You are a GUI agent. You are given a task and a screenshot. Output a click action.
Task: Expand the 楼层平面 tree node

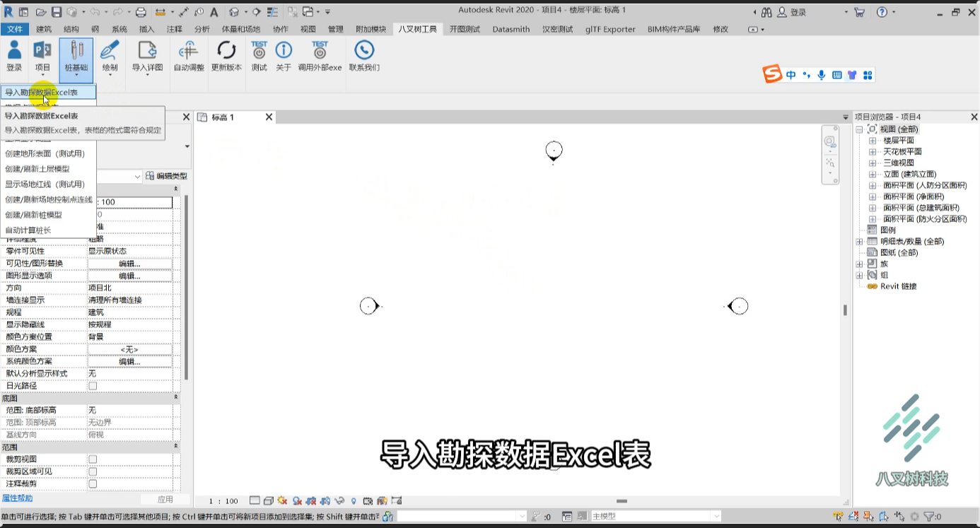coord(873,141)
